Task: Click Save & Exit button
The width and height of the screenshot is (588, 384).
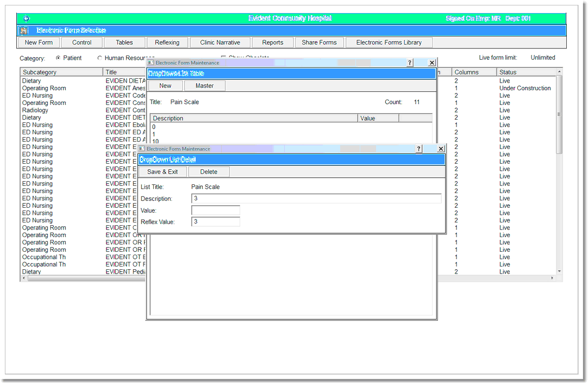Action: click(x=162, y=171)
